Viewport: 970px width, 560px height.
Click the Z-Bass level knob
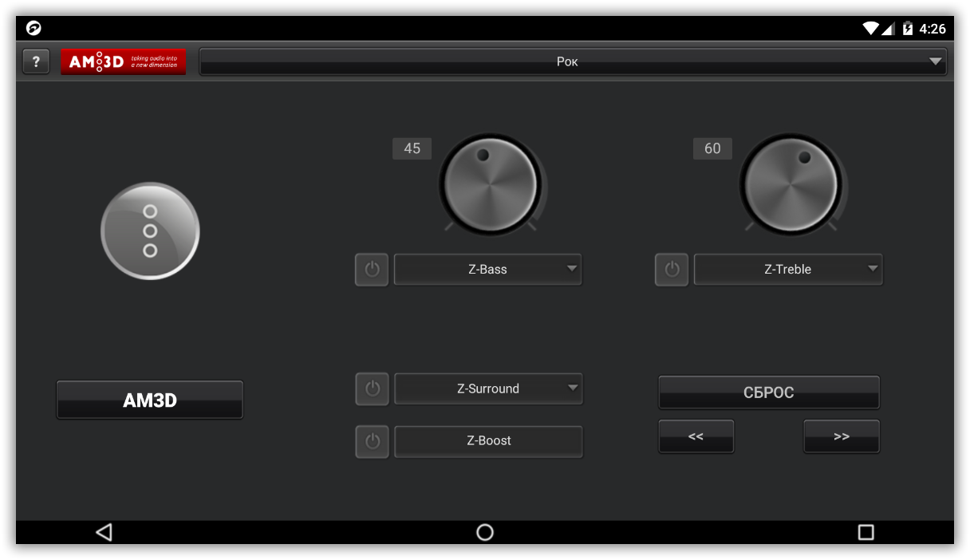[490, 184]
